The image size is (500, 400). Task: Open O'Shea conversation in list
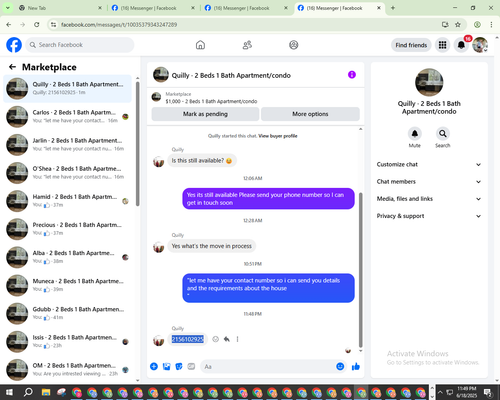click(x=67, y=173)
